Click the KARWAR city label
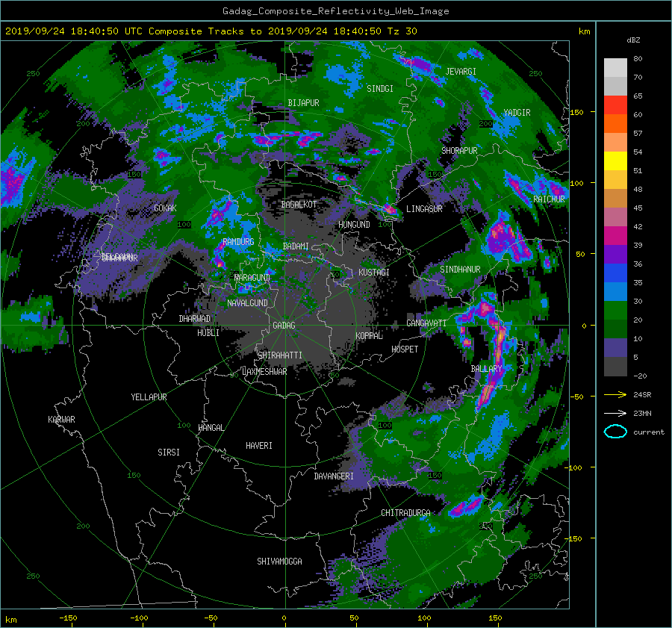Image resolution: width=672 pixels, height=628 pixels. pos(61,419)
